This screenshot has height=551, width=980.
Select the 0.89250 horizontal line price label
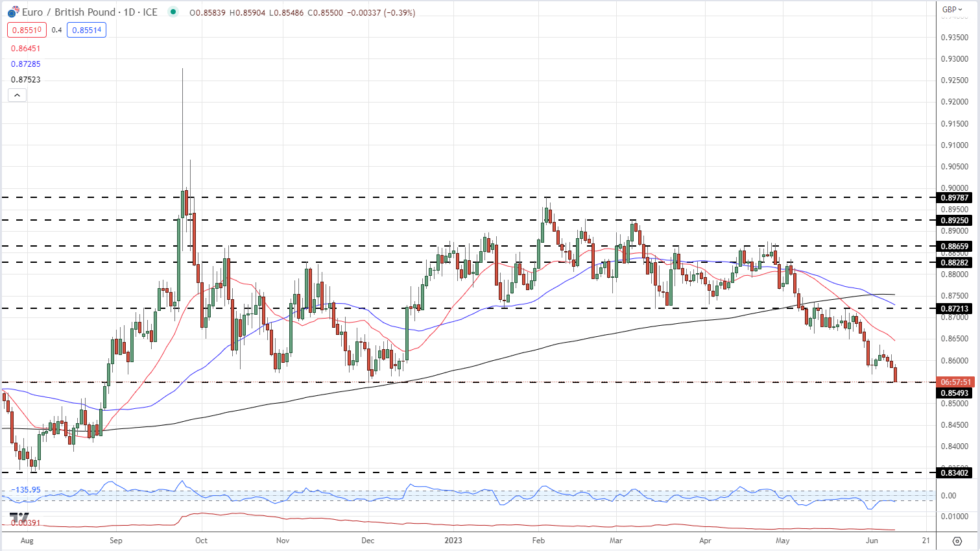pos(955,221)
